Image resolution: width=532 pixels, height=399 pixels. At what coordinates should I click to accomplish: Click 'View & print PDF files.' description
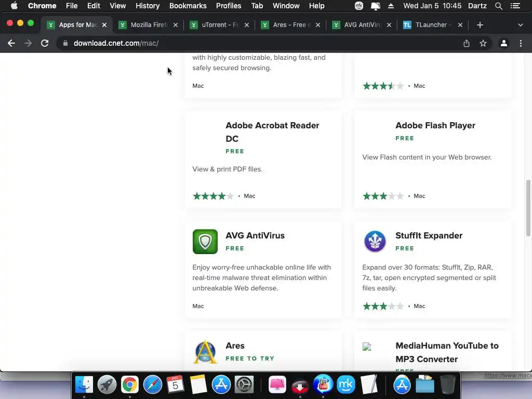coord(228,169)
